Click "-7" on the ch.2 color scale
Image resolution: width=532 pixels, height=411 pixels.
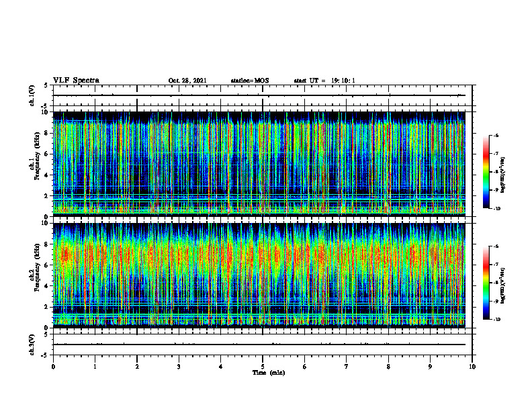pyautogui.click(x=496, y=265)
